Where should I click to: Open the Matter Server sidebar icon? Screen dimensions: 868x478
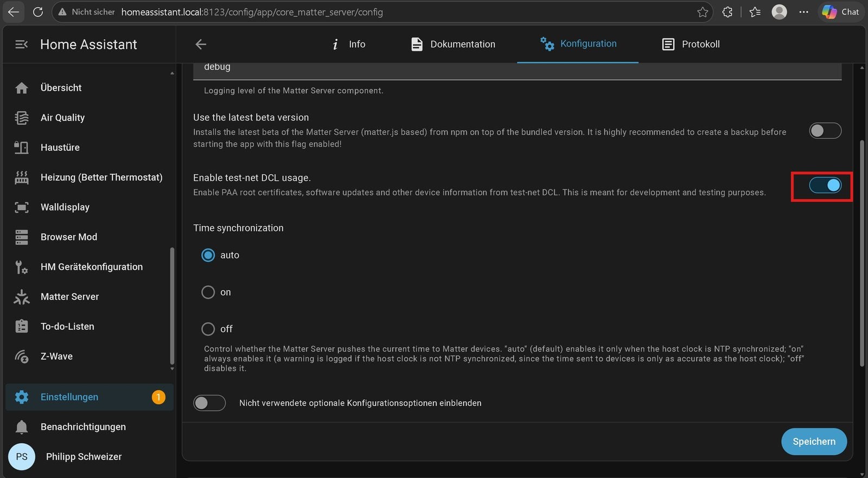[22, 297]
